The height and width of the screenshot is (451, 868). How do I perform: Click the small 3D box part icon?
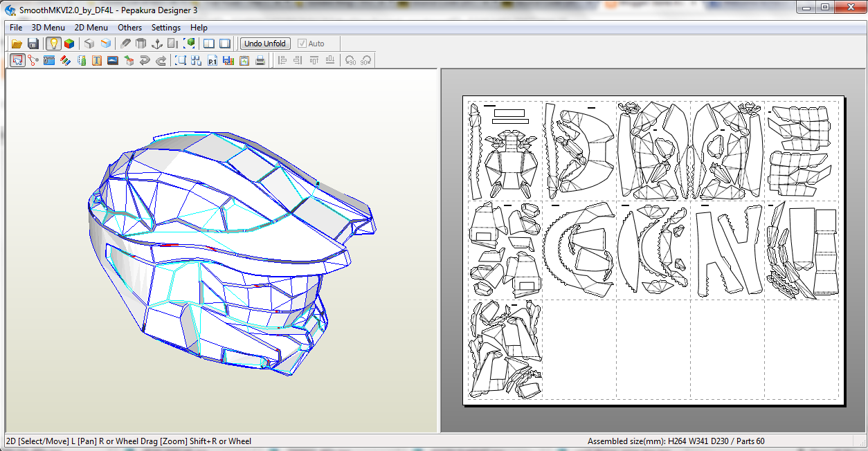(129, 60)
